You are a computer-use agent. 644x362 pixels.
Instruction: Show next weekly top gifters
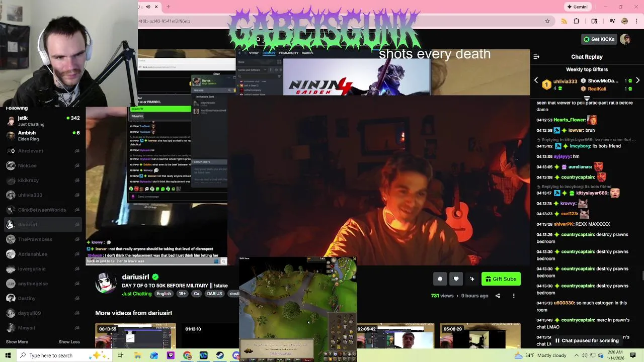[637, 80]
